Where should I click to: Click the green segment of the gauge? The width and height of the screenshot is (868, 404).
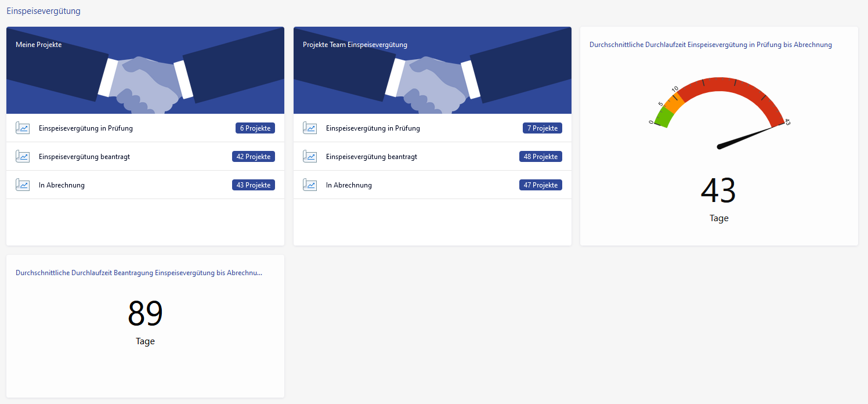(663, 118)
